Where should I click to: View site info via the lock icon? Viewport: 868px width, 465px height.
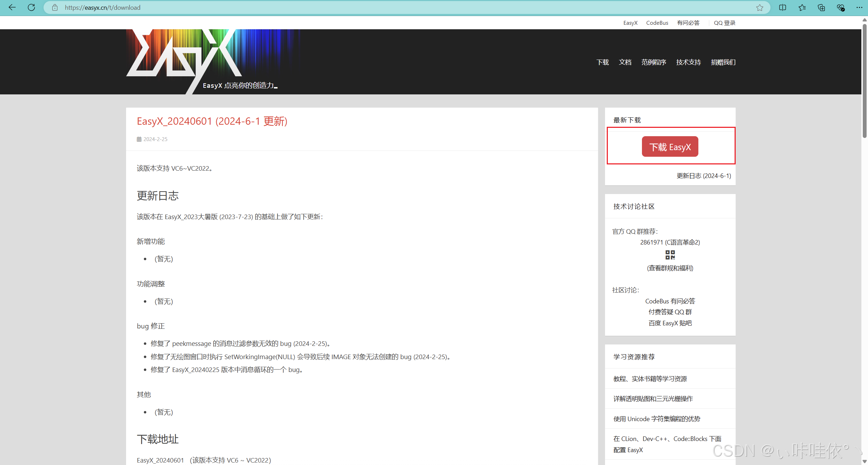click(x=55, y=7)
